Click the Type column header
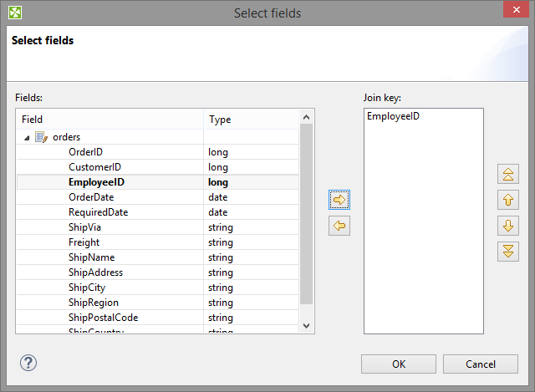Image resolution: width=535 pixels, height=392 pixels. (x=251, y=120)
